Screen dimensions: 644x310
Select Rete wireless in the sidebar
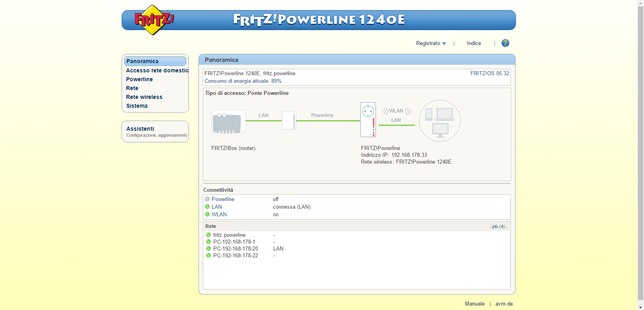pos(144,97)
